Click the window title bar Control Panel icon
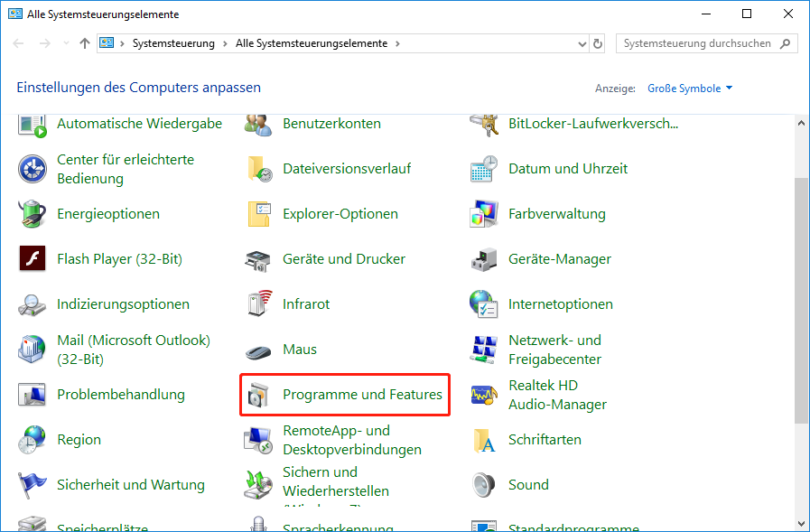810x532 pixels. 15,14
